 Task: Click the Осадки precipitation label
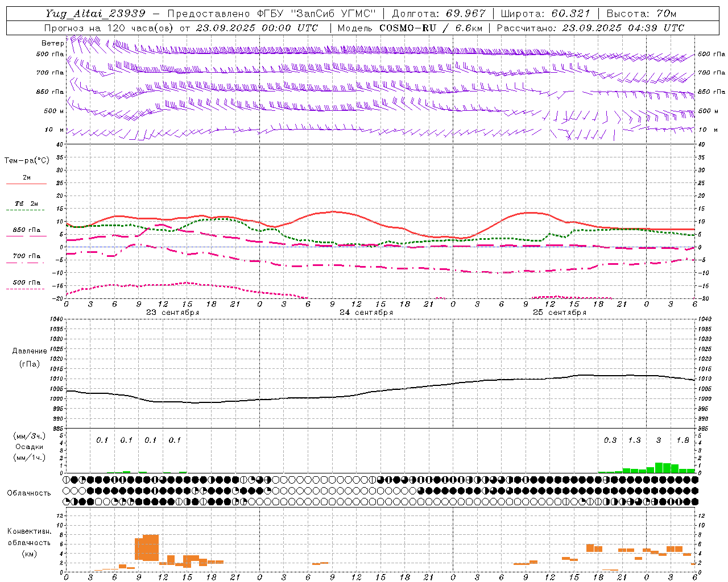coord(30,447)
